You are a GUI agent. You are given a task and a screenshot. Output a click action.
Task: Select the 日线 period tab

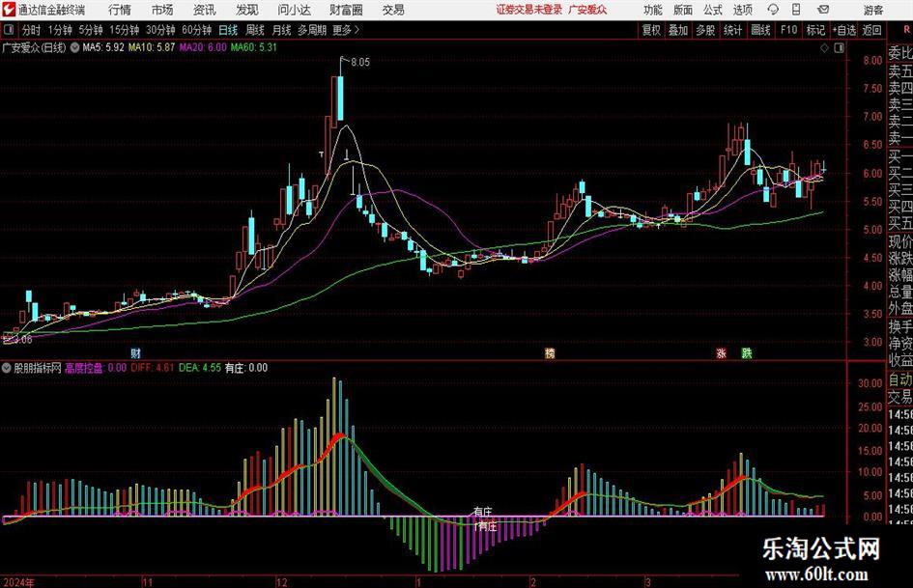click(x=228, y=30)
